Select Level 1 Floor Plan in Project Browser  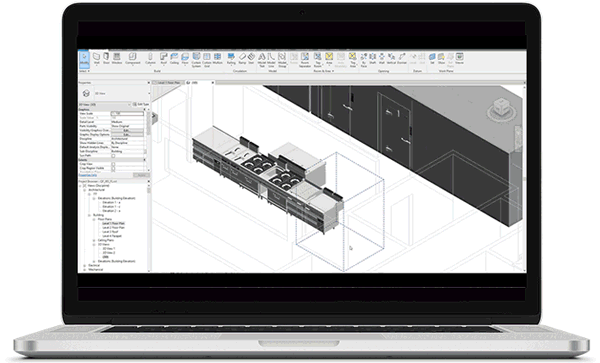(x=113, y=223)
